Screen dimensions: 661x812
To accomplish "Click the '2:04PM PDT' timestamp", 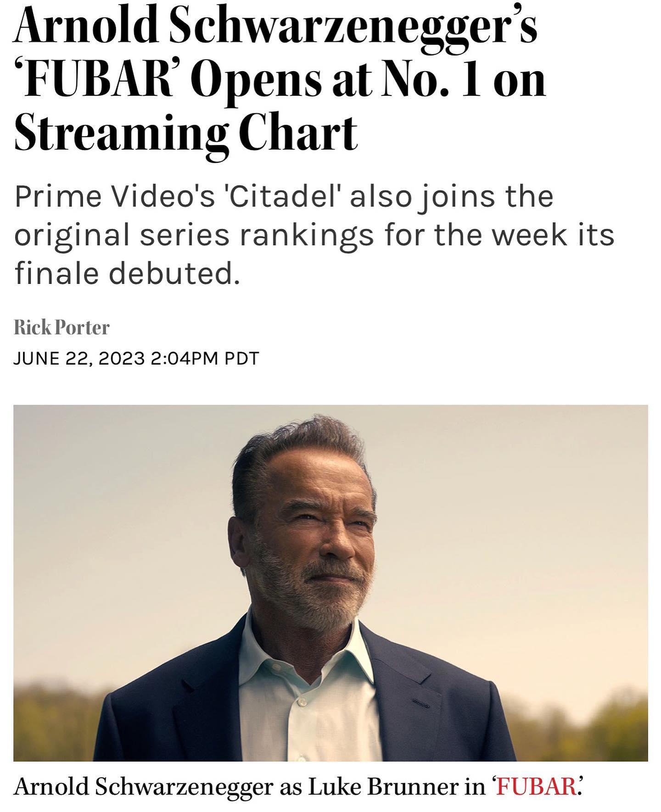I will [205, 358].
